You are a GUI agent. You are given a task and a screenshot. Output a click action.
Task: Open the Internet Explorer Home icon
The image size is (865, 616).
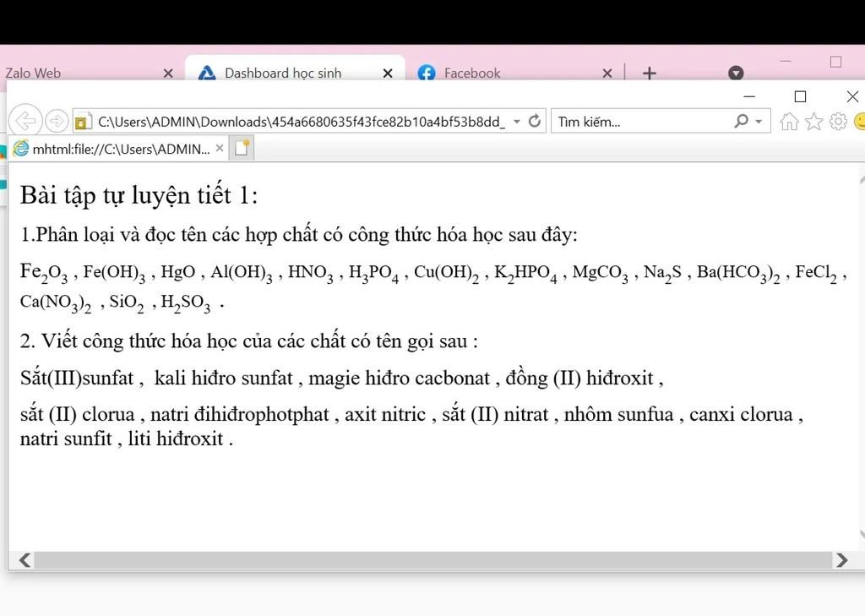(789, 121)
